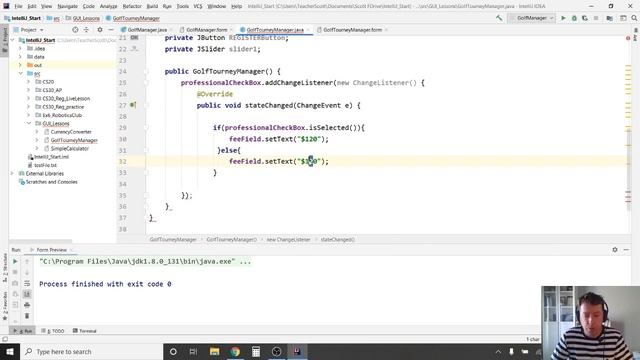The width and height of the screenshot is (640, 360).
Task: Click the Build project hammer icon
Action: [x=499, y=18]
